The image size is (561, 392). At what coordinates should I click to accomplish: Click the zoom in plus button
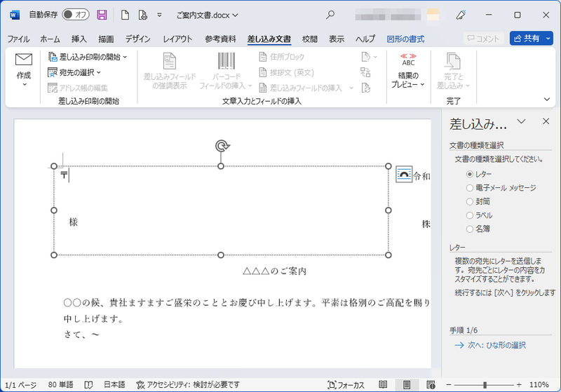[x=519, y=385]
